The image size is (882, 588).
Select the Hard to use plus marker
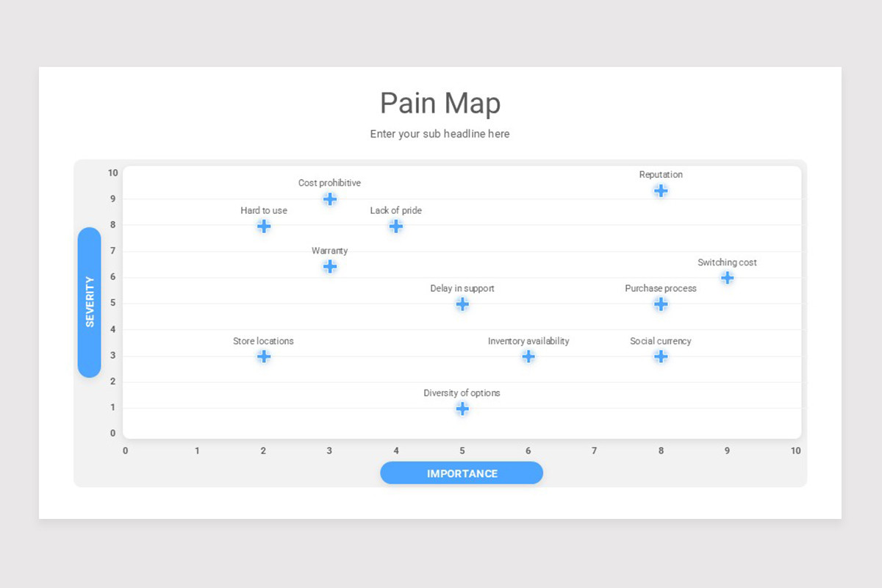pyautogui.click(x=264, y=226)
